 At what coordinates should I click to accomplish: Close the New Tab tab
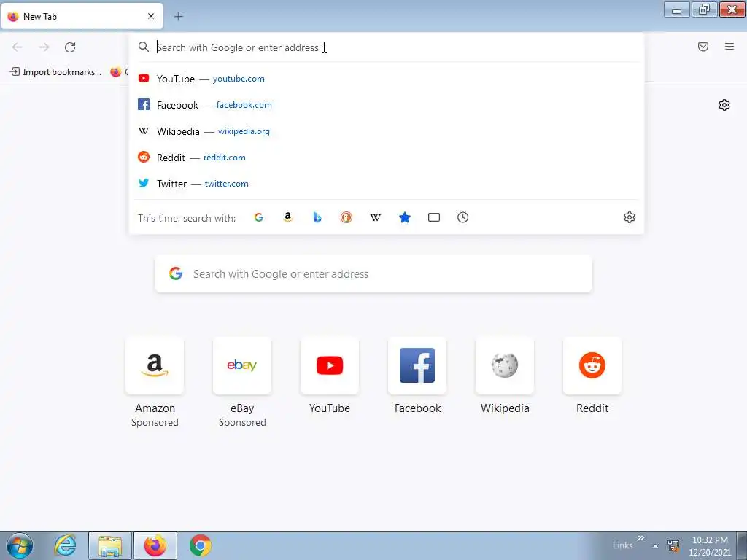click(x=151, y=16)
